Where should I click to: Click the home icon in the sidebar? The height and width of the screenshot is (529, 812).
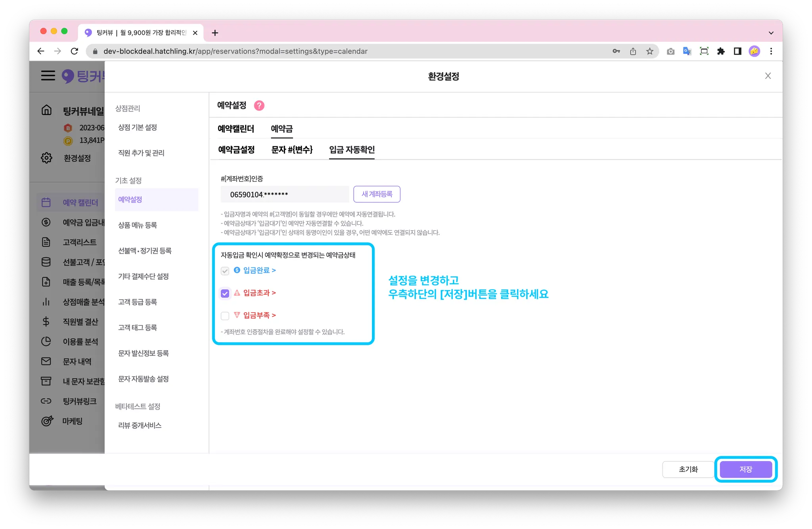(47, 110)
